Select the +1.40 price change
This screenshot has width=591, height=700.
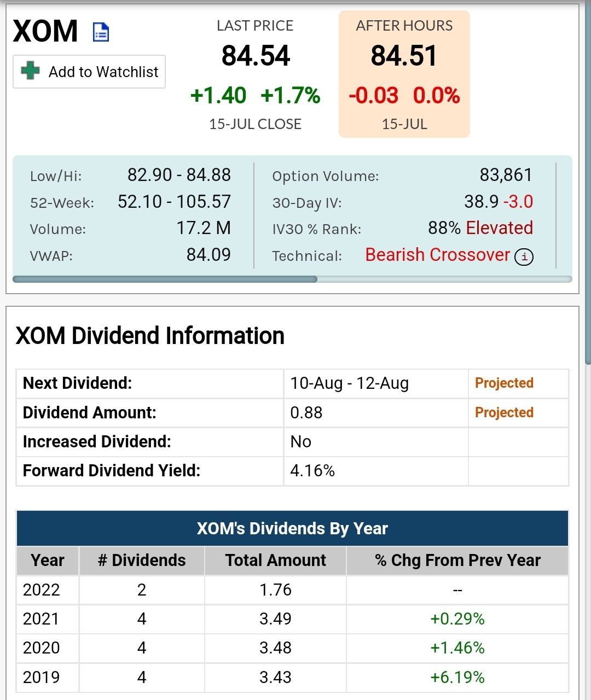[218, 95]
